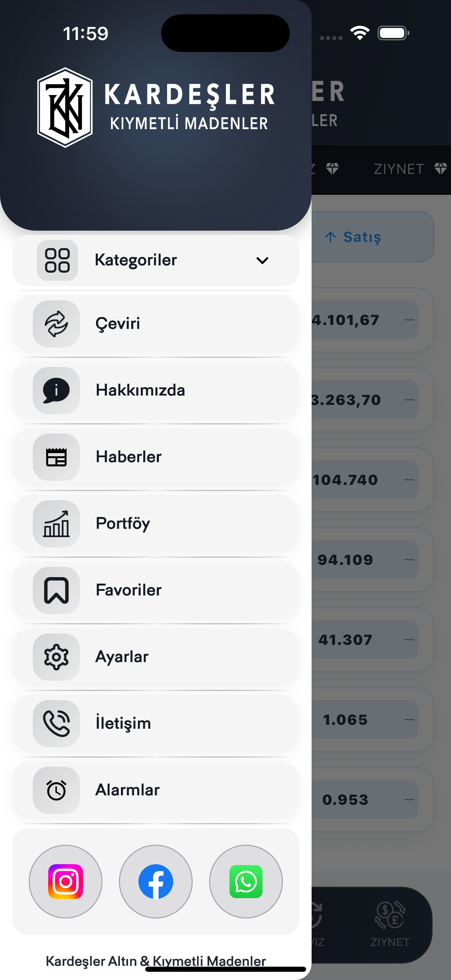
Task: Tap the Alarmlar clock icon
Action: pyautogui.click(x=56, y=790)
